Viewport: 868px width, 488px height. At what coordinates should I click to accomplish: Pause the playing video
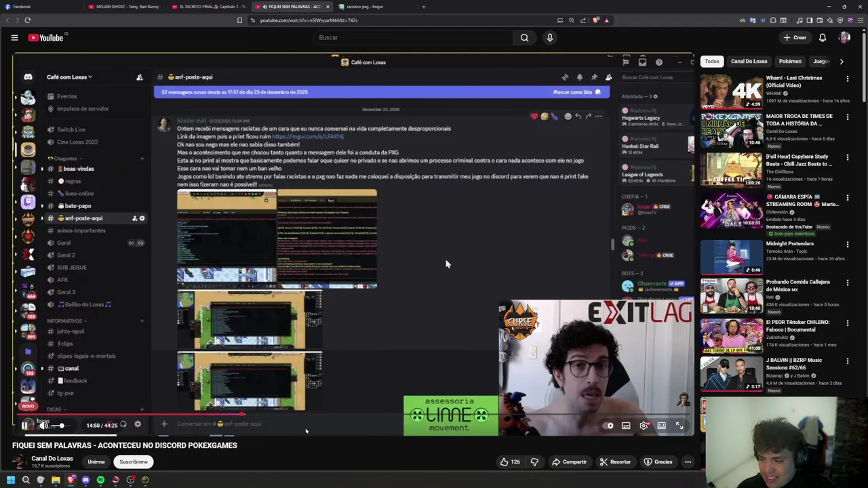(x=24, y=426)
